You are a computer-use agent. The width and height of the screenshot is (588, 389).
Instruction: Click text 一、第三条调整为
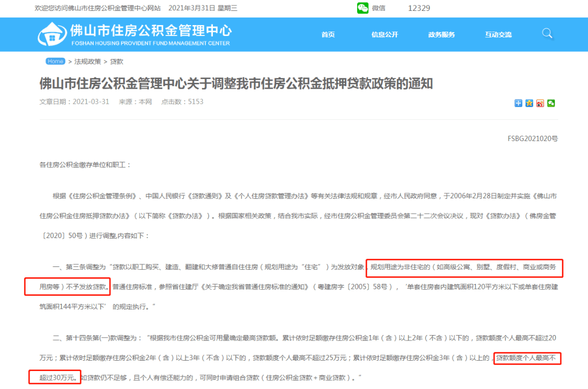click(79, 267)
